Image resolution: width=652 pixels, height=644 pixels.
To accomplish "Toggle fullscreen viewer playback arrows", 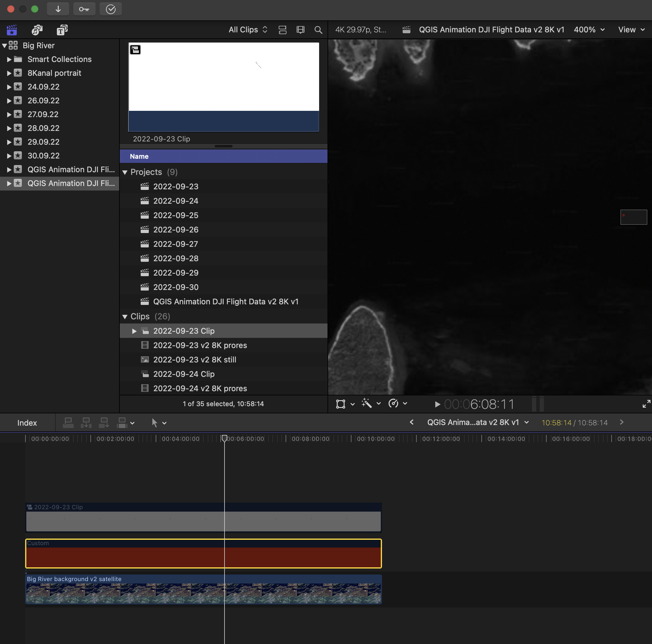I will (x=646, y=404).
